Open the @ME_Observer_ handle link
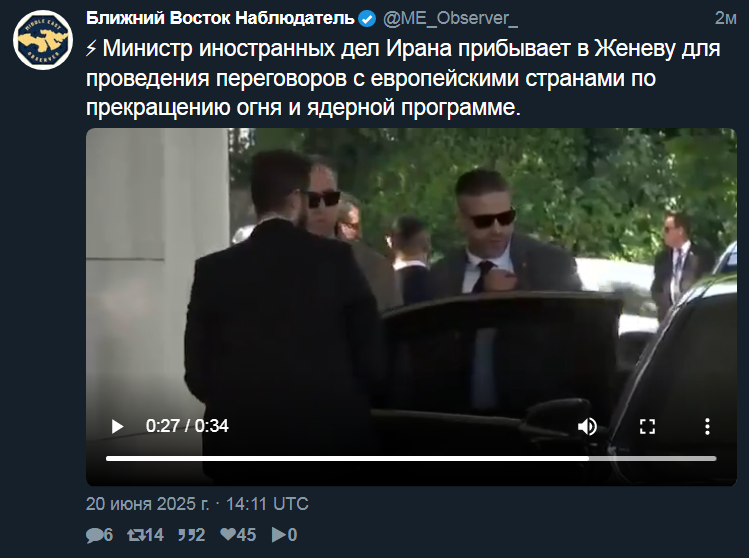 click(450, 18)
